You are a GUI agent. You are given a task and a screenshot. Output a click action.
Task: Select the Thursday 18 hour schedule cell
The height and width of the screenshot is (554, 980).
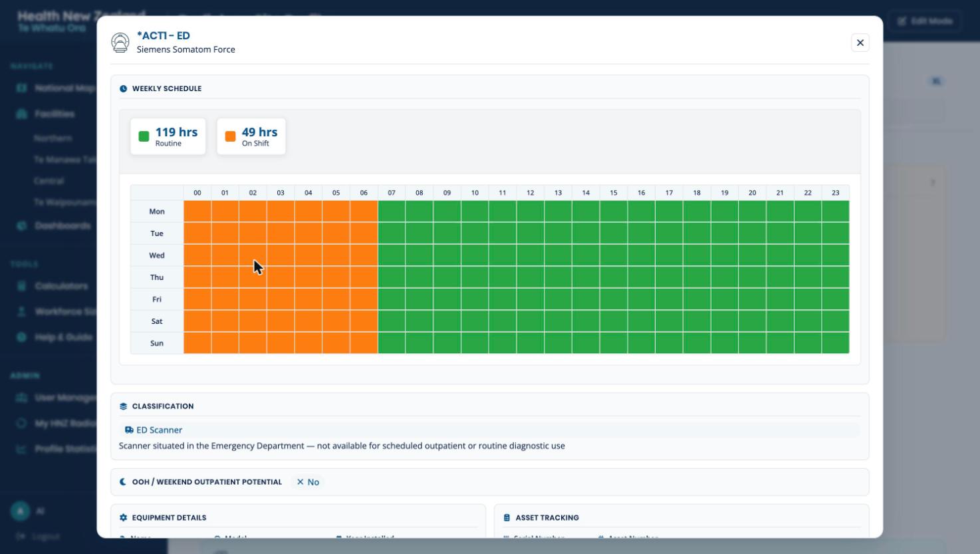(x=697, y=277)
